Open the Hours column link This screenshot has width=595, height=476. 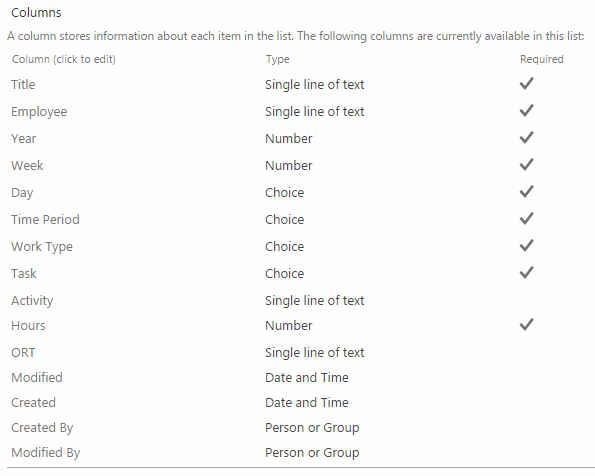click(28, 326)
